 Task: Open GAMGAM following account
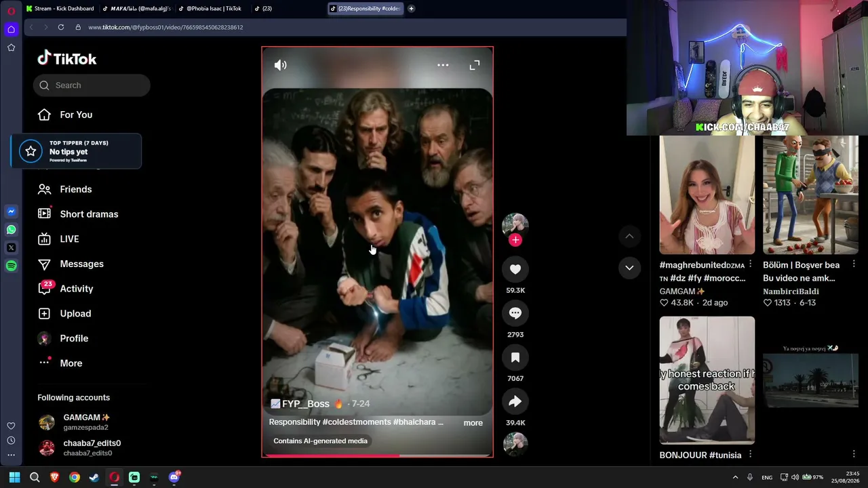80,422
